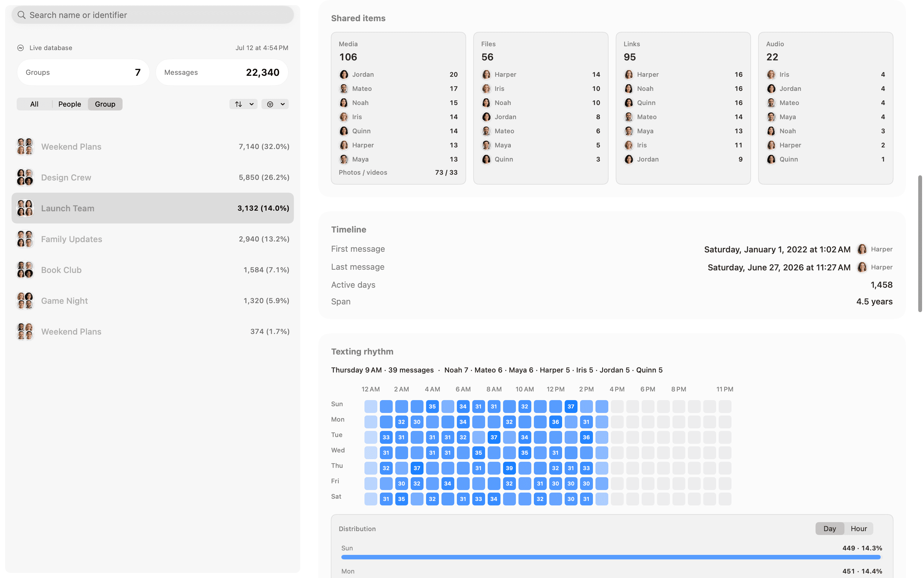Click the Files count 56
This screenshot has width=924, height=578.
coord(487,57)
